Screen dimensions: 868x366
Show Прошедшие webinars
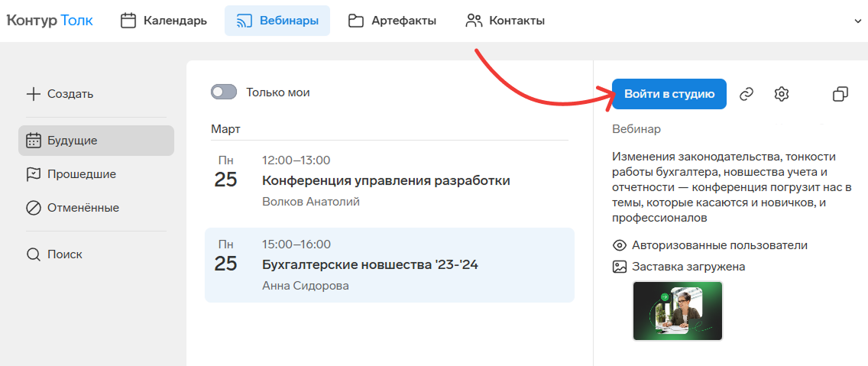point(71,174)
